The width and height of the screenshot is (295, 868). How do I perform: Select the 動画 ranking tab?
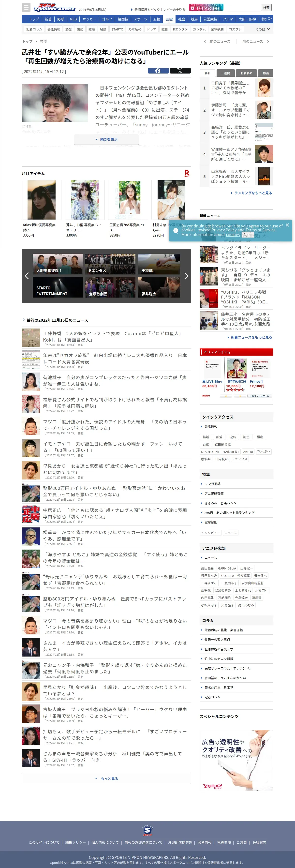point(266,73)
